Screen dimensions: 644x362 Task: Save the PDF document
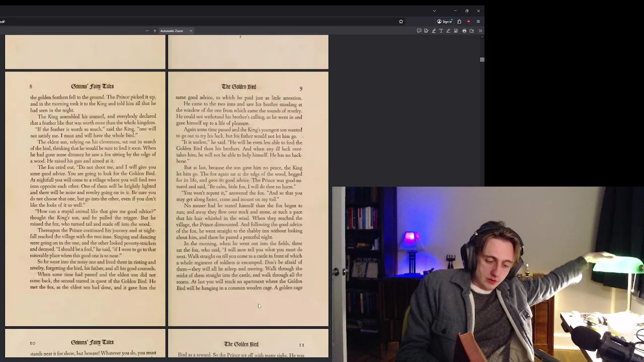point(471,31)
